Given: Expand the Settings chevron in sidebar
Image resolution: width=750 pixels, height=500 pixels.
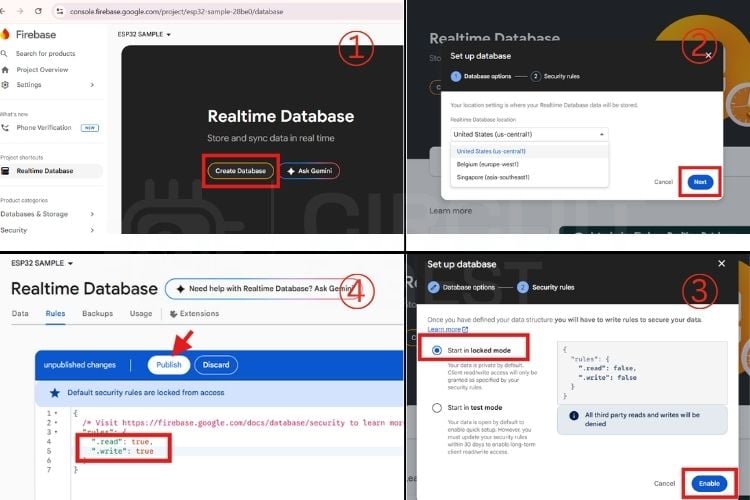Looking at the screenshot, I should [92, 85].
